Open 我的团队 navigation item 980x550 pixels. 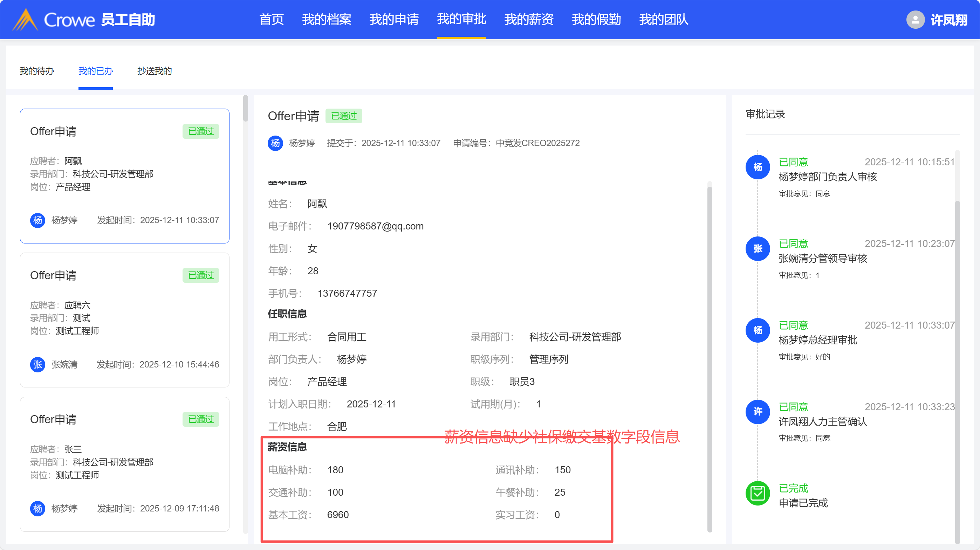664,19
